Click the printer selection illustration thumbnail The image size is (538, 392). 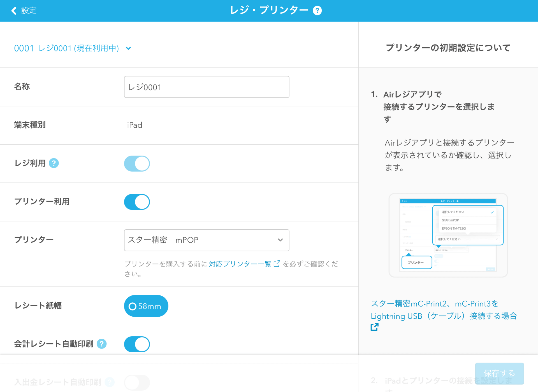click(x=448, y=235)
